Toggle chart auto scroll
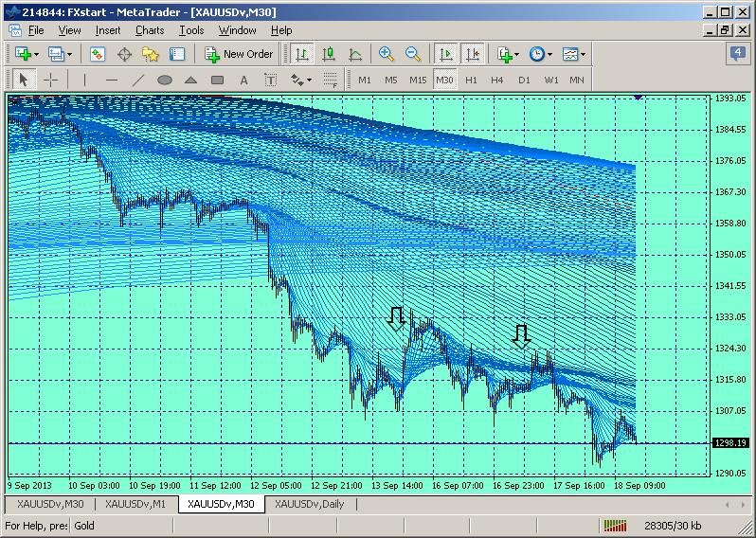 click(x=445, y=54)
